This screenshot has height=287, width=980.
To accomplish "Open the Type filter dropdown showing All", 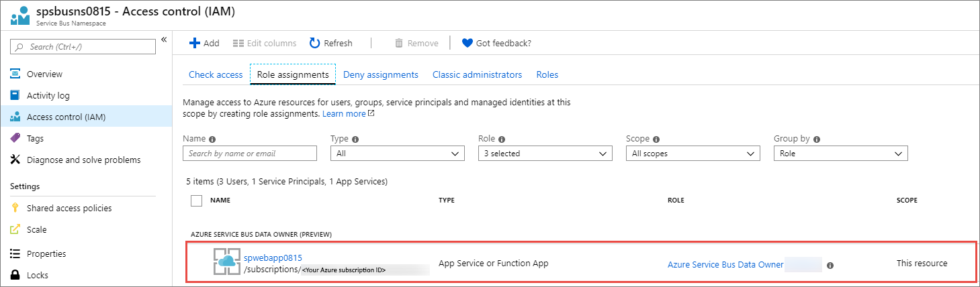I will (x=398, y=154).
